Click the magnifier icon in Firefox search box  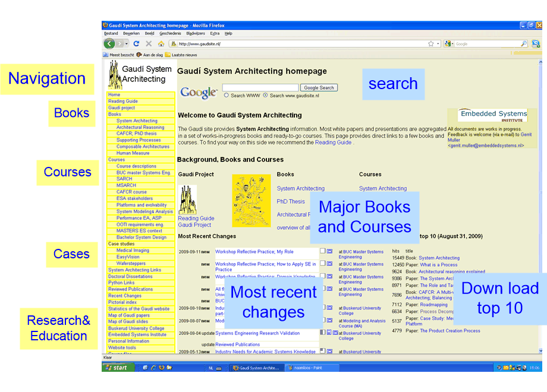[524, 44]
